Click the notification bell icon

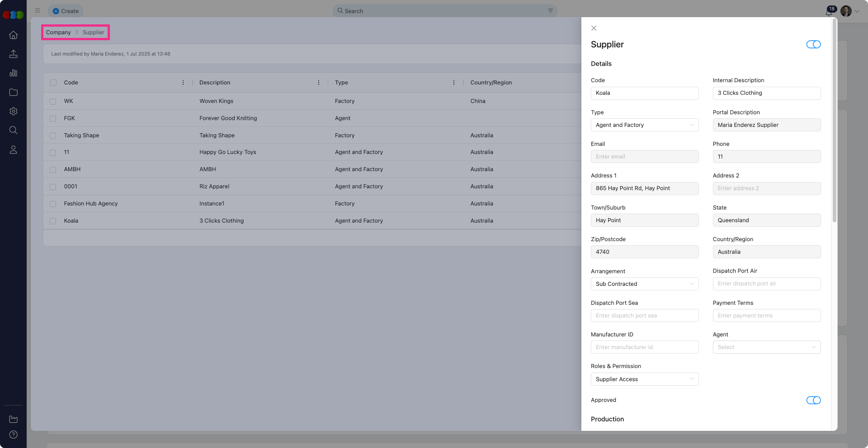point(829,12)
